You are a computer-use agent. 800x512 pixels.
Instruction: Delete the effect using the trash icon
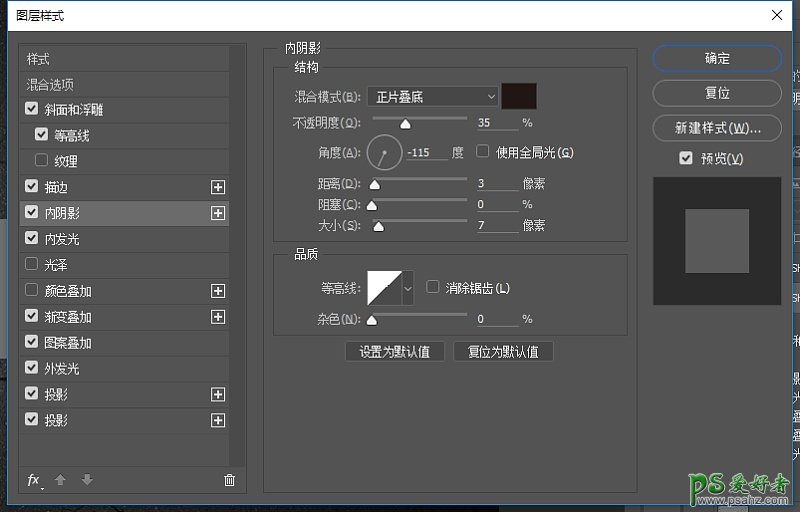[229, 480]
